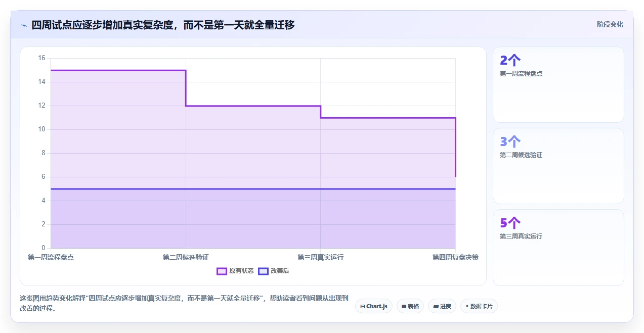Open the 第一周流程盘点 data card

click(x=559, y=85)
